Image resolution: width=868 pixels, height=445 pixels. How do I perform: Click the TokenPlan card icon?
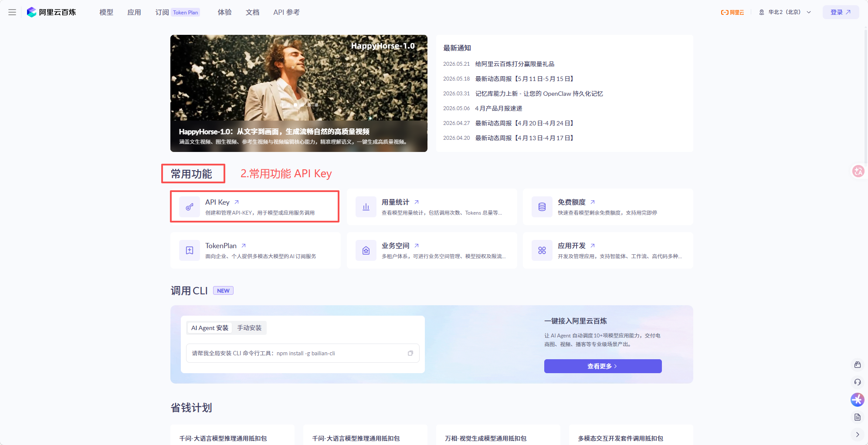coord(190,250)
